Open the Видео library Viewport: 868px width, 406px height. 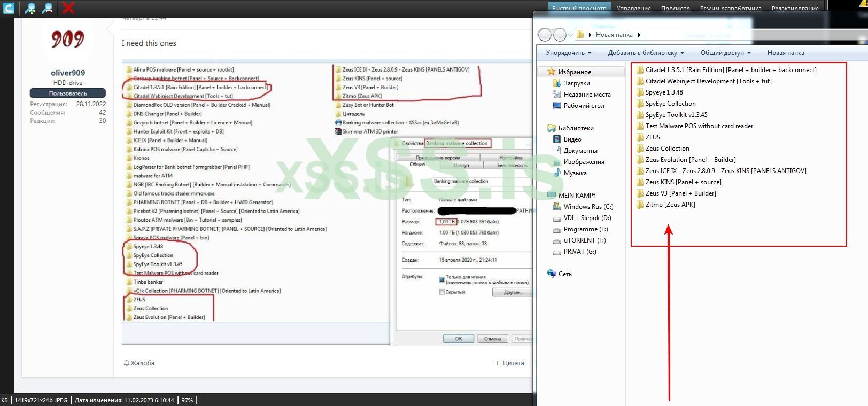click(567, 139)
